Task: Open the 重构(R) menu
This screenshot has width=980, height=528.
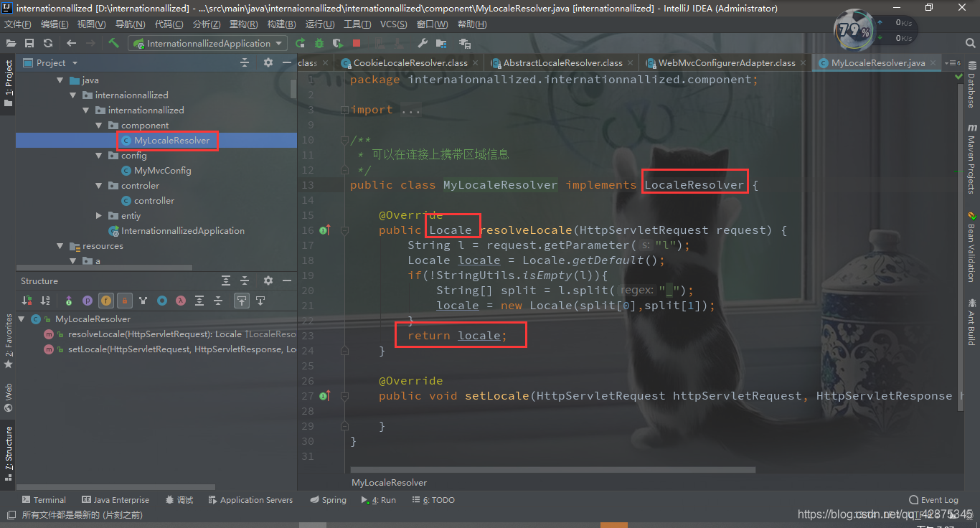Action: pos(243,24)
